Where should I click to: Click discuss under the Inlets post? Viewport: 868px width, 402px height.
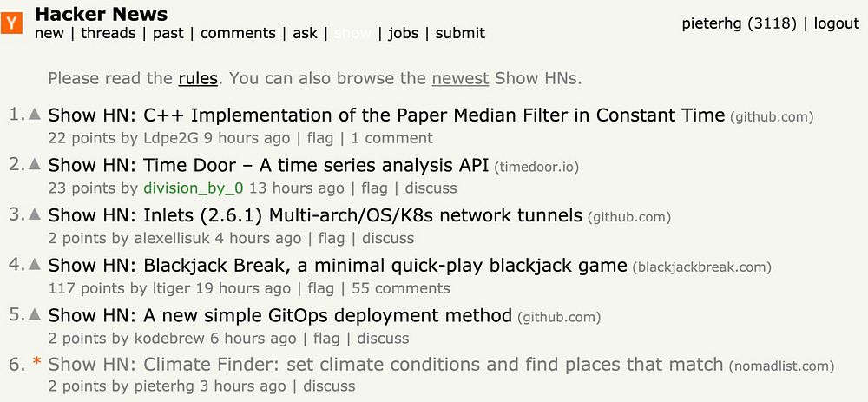click(x=388, y=238)
